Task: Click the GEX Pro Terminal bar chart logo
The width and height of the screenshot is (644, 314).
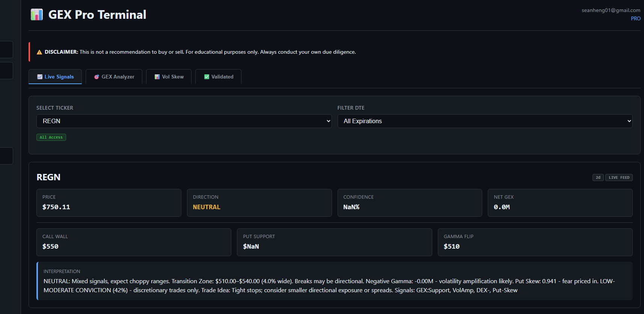Action: (37, 15)
